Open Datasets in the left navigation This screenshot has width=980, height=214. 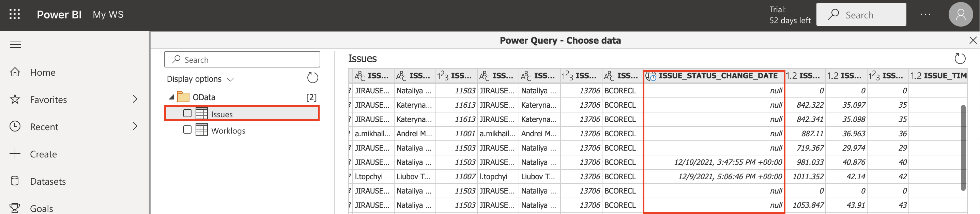pos(48,181)
